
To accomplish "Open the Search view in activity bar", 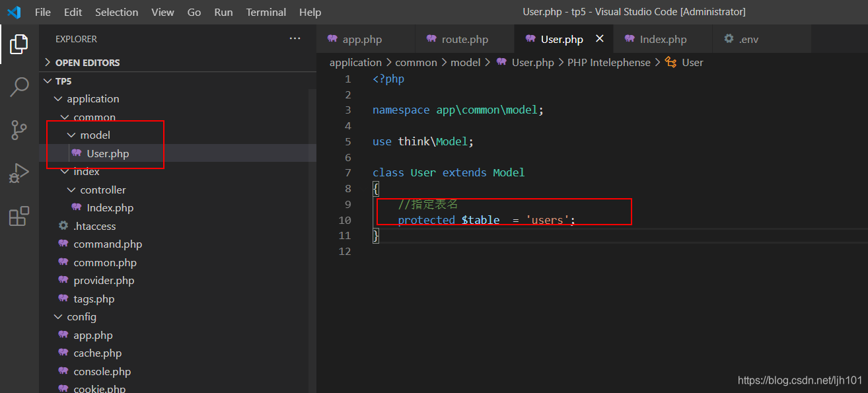I will pyautogui.click(x=19, y=87).
